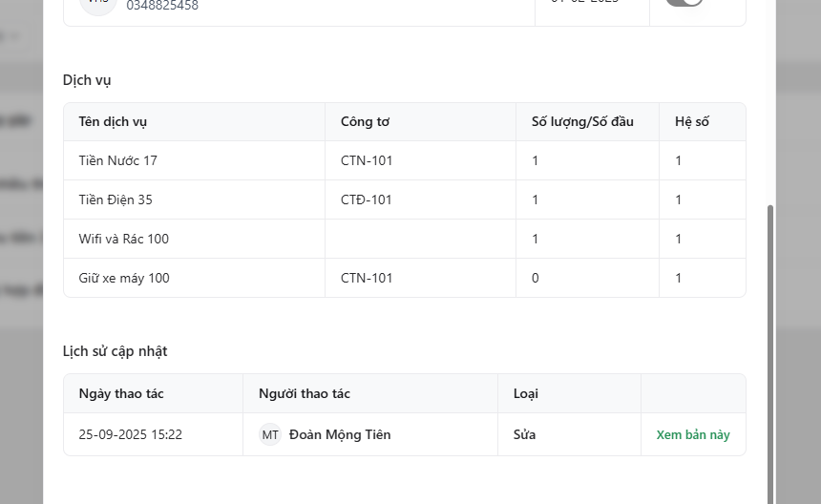The width and height of the screenshot is (821, 504).
Task: Select the 'Tiền Nước 17' service row
Action: point(118,160)
